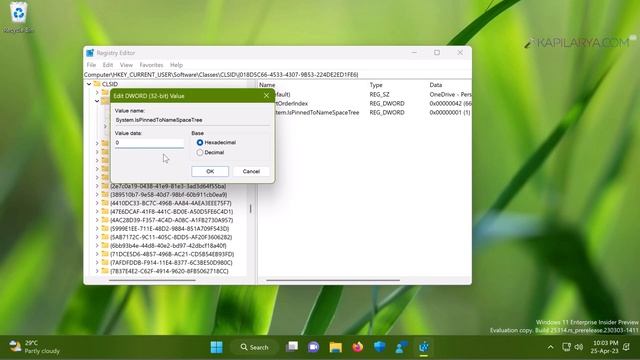Confirm the DWORD edit with OK
Viewport: 640px width, 360px height.
[210, 171]
